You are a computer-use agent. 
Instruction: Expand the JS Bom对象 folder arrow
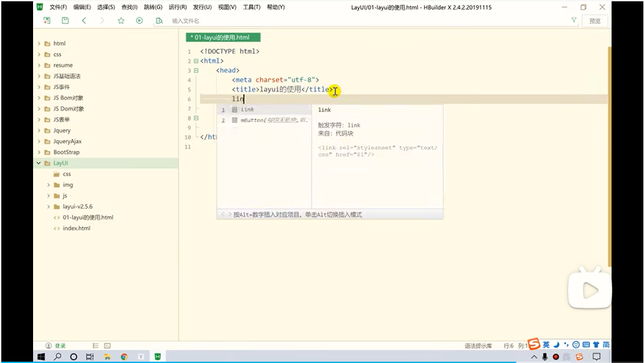39,98
